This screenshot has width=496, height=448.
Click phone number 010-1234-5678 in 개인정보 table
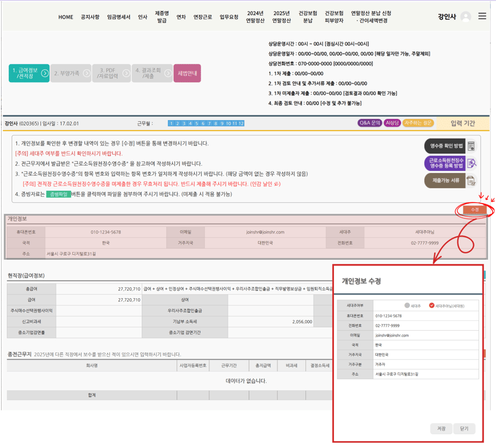tap(105, 232)
